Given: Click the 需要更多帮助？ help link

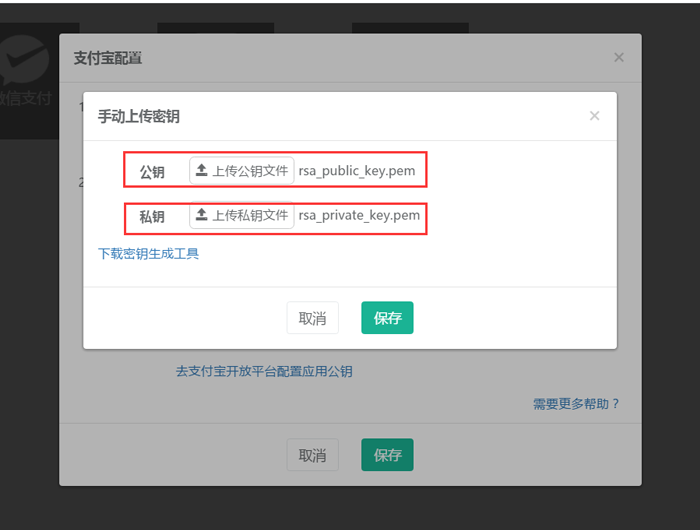Looking at the screenshot, I should pyautogui.click(x=576, y=404).
